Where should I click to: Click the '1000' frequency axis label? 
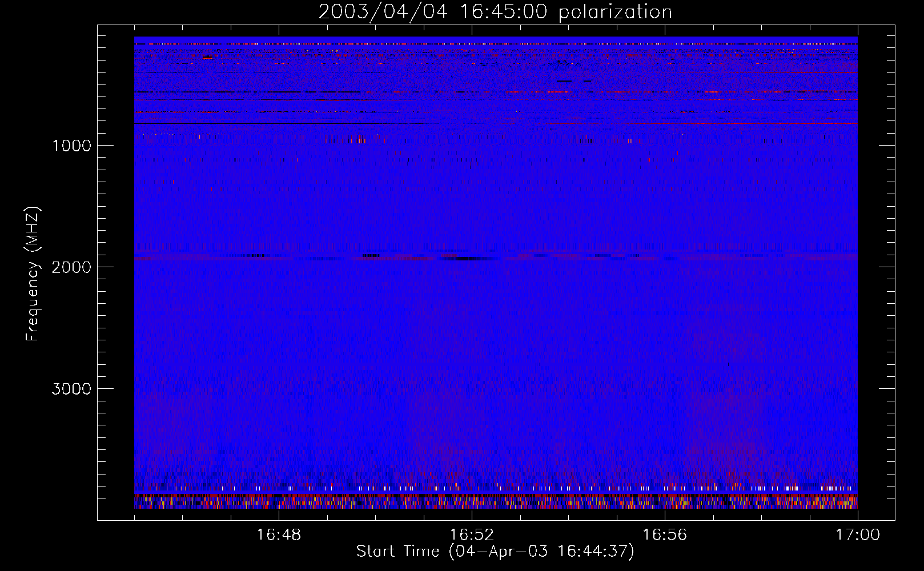pos(71,146)
